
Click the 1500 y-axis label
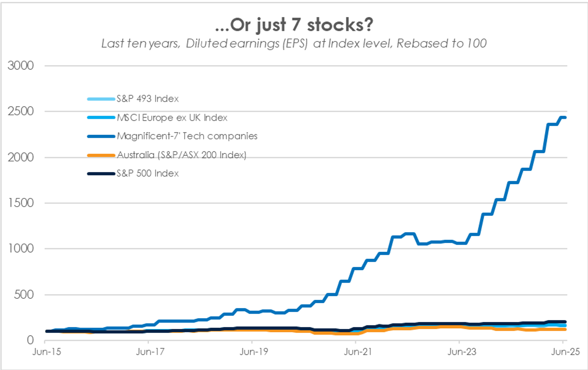pyautogui.click(x=21, y=203)
